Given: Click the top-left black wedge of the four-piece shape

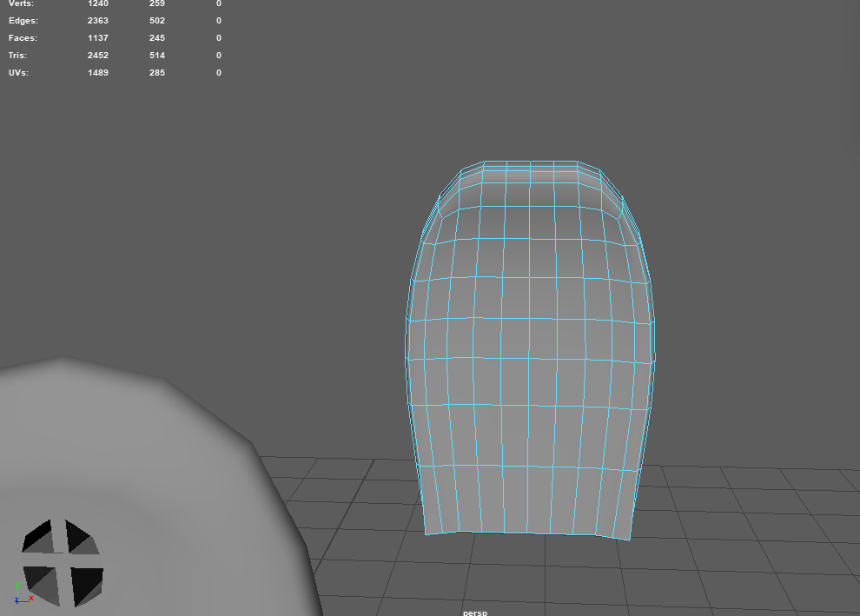Looking at the screenshot, I should [x=40, y=537].
